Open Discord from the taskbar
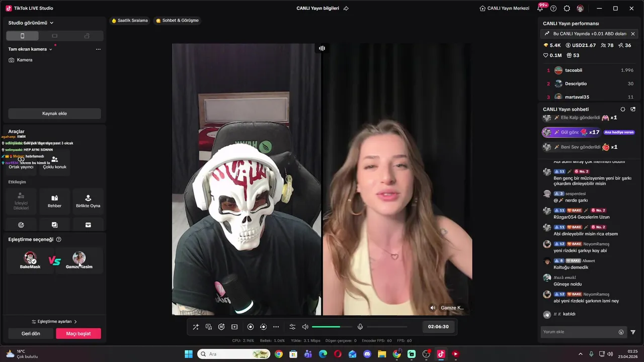This screenshot has width=644, height=362. click(367, 354)
